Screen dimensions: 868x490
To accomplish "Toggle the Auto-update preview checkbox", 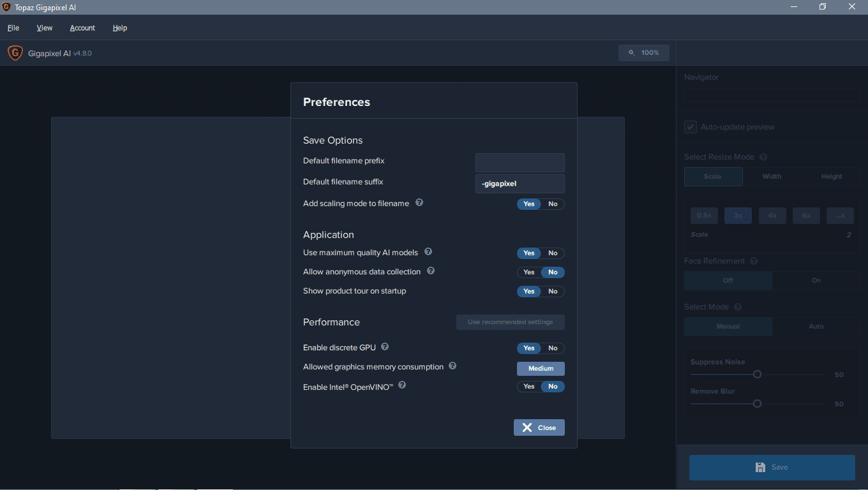I will pyautogui.click(x=691, y=127).
